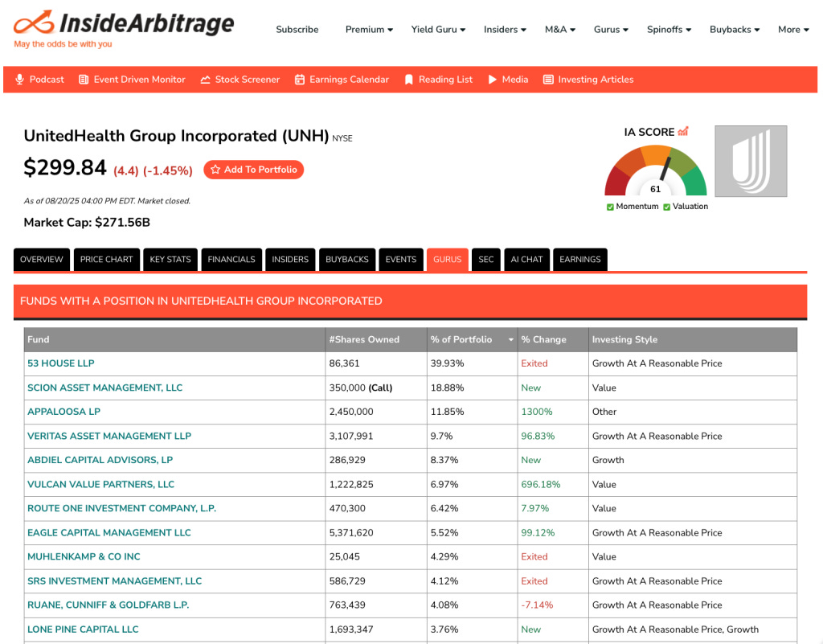Click the Media play icon
This screenshot has width=823, height=644.
coord(493,80)
